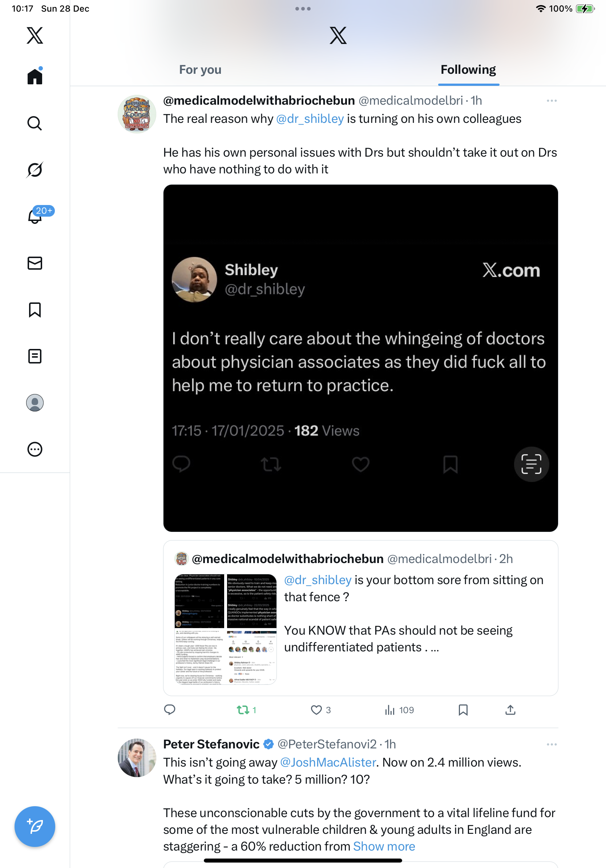Switch to the For you tab
The image size is (606, 868).
tap(200, 70)
